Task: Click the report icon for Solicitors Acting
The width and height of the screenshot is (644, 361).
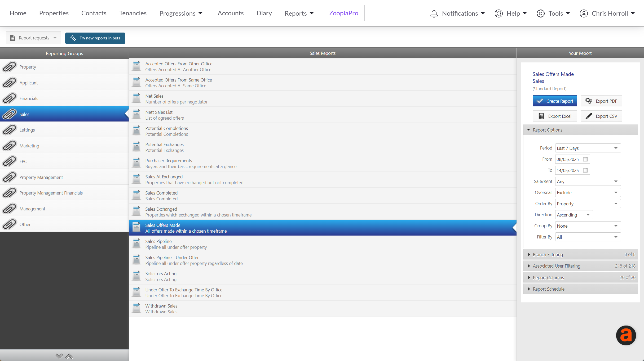Action: tap(136, 276)
